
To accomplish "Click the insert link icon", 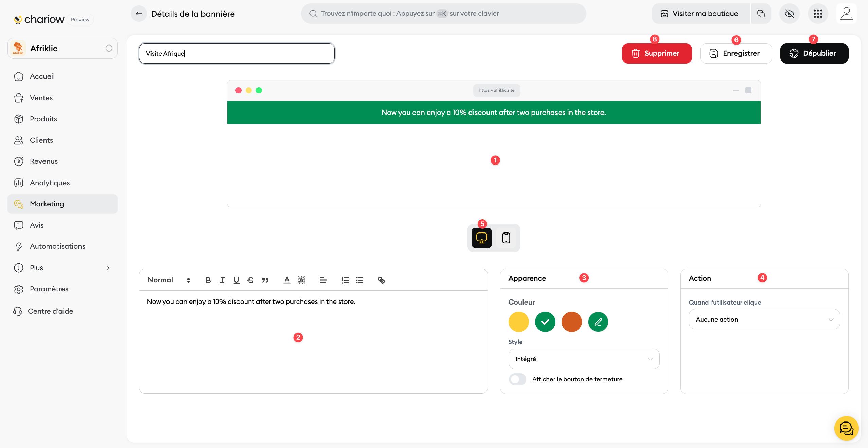I will [381, 280].
